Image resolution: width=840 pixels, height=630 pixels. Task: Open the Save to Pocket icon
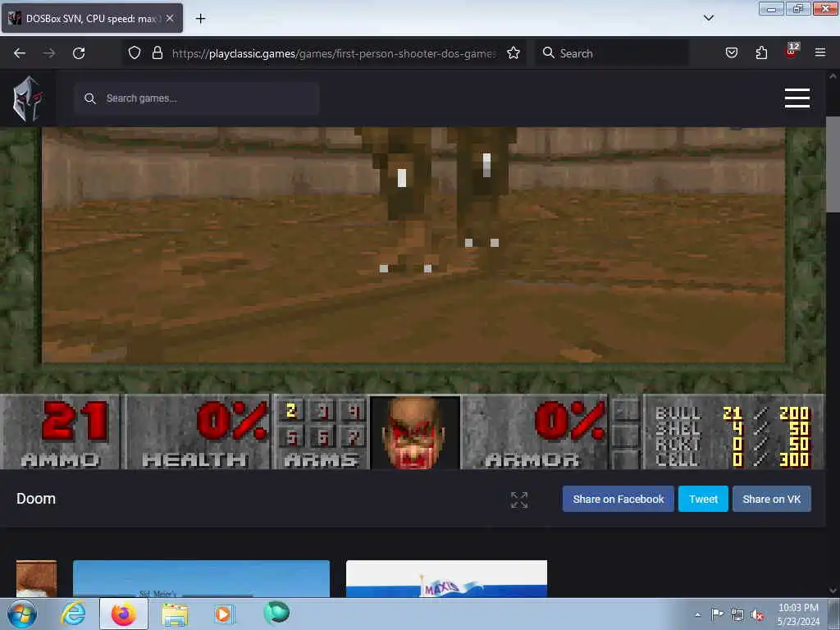(732, 52)
